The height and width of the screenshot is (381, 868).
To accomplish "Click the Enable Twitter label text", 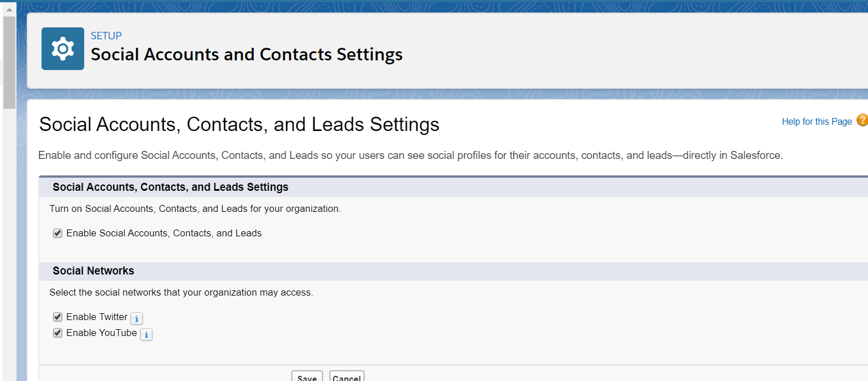I will coord(97,317).
